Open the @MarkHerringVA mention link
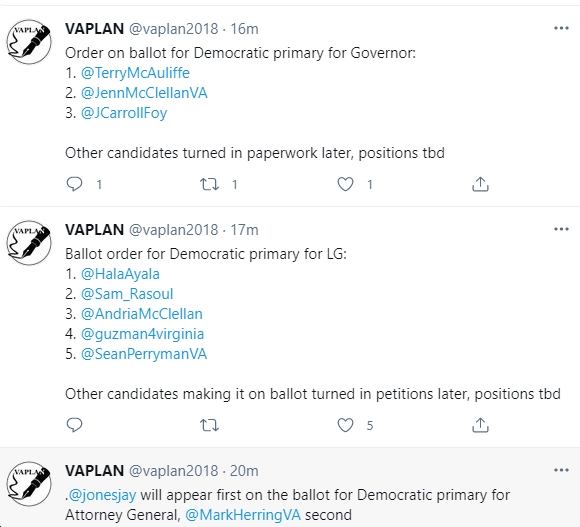The height and width of the screenshot is (527, 580). pyautogui.click(x=243, y=515)
